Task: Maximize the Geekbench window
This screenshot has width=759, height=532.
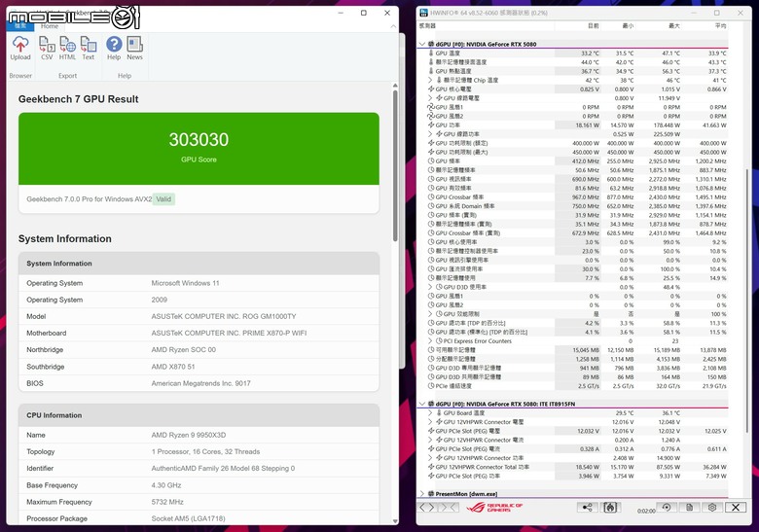Action: (364, 13)
